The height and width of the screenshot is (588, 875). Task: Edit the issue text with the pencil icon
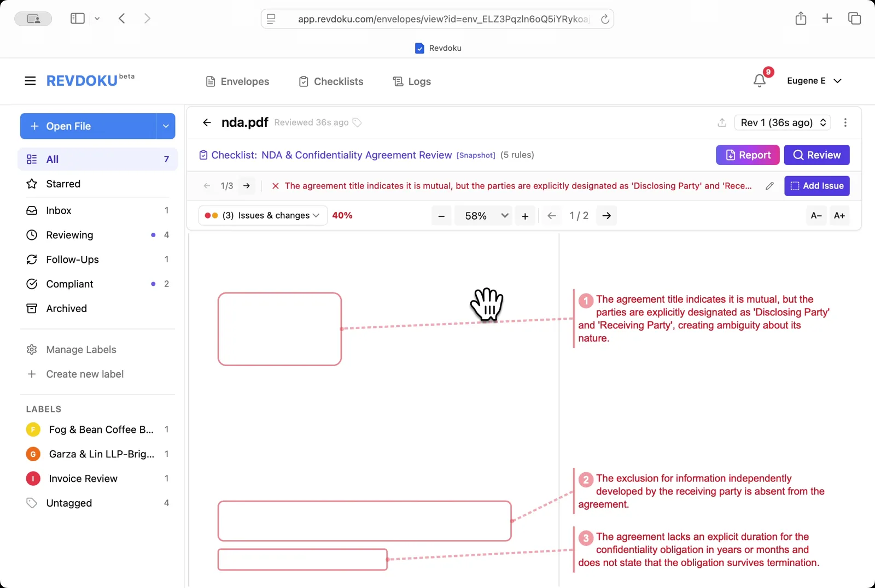[x=769, y=186]
